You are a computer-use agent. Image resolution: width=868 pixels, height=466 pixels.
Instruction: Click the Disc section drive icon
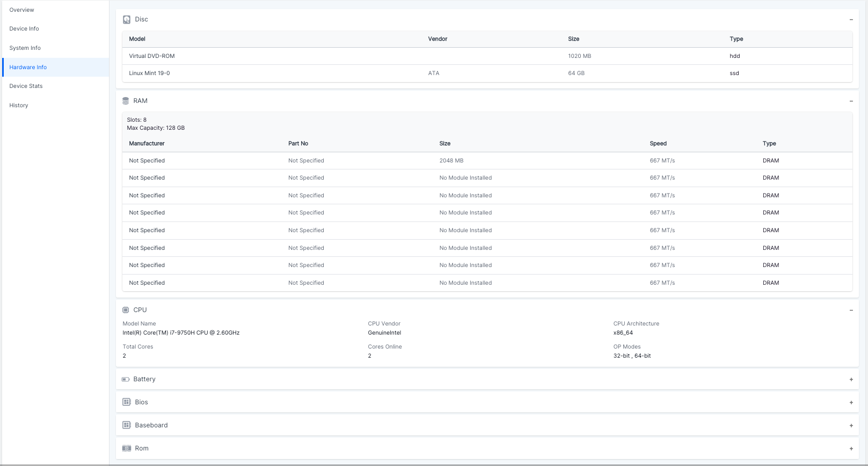pyautogui.click(x=127, y=20)
